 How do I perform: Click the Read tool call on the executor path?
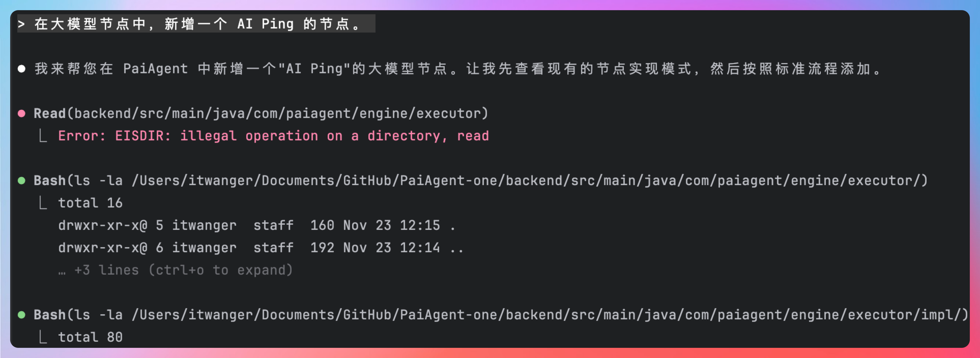point(261,113)
